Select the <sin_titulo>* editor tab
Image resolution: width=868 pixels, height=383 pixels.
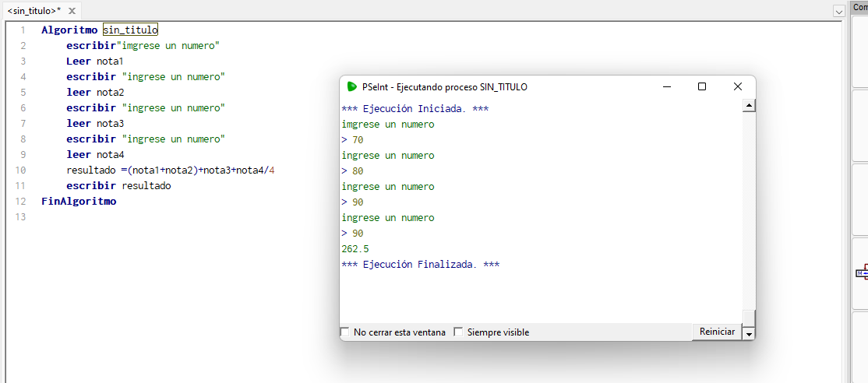(33, 11)
